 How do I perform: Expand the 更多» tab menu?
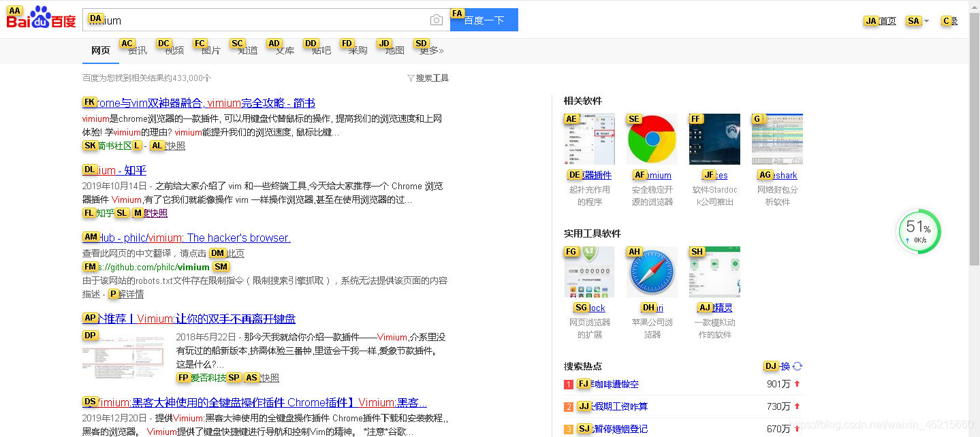pos(431,50)
